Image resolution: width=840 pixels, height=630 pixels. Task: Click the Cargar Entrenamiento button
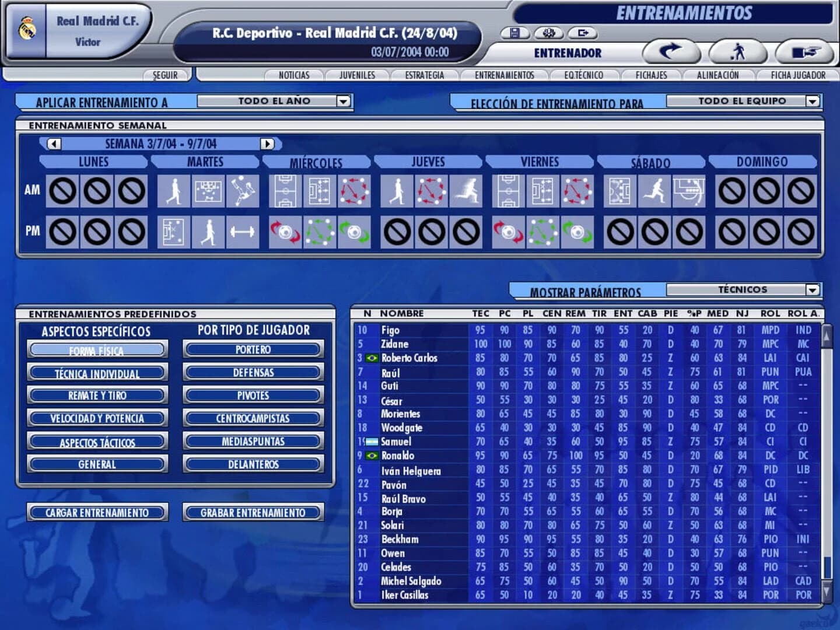[97, 512]
